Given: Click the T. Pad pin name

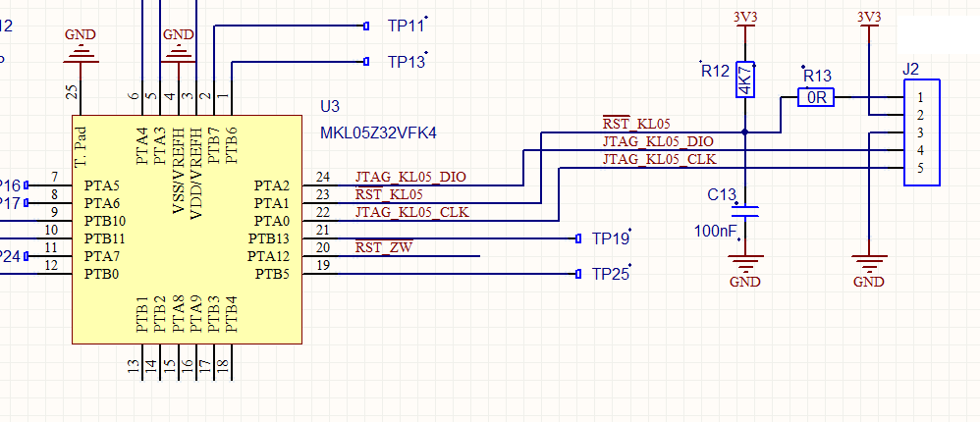Looking at the screenshot, I should coord(80,146).
